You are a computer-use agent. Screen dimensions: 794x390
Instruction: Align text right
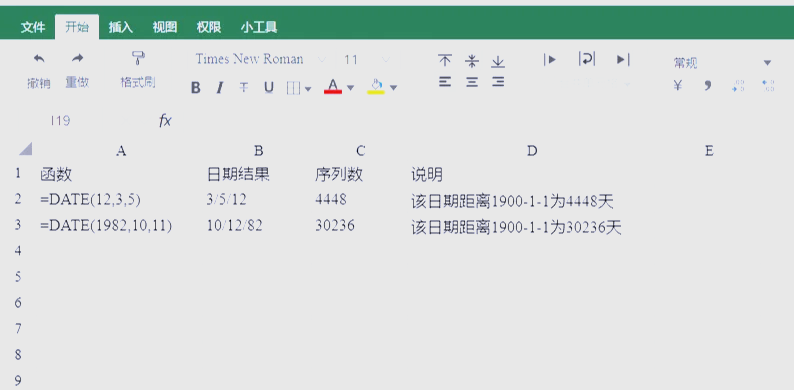coord(498,82)
